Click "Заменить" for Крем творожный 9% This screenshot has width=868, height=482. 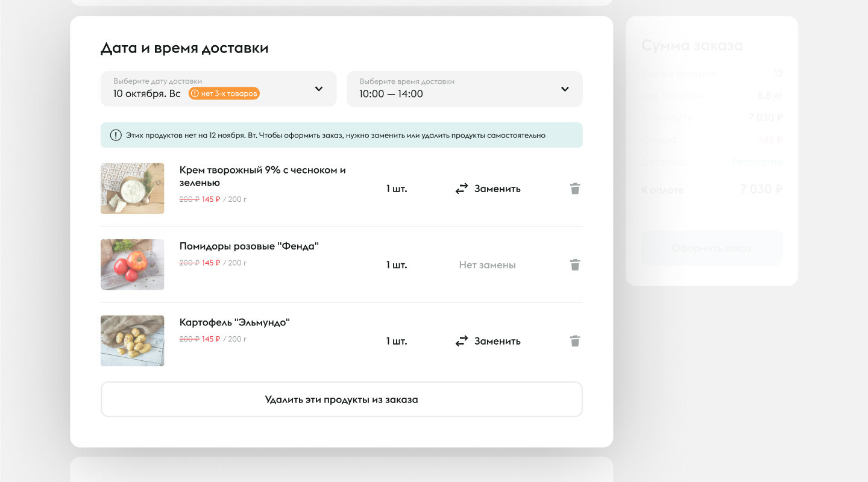[497, 189]
